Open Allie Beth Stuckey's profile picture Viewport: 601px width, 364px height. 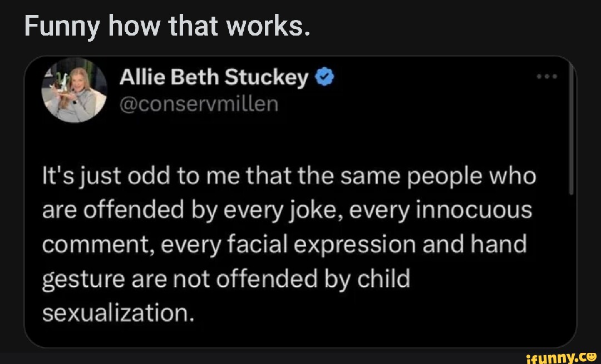(74, 90)
